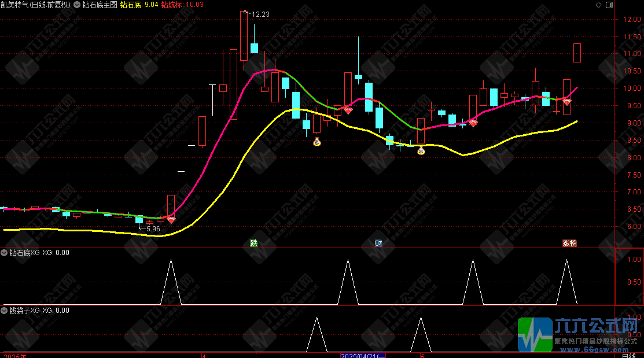The image size is (644, 358).
Task: Click the 涨榜 event marker badge
Action: tap(569, 243)
